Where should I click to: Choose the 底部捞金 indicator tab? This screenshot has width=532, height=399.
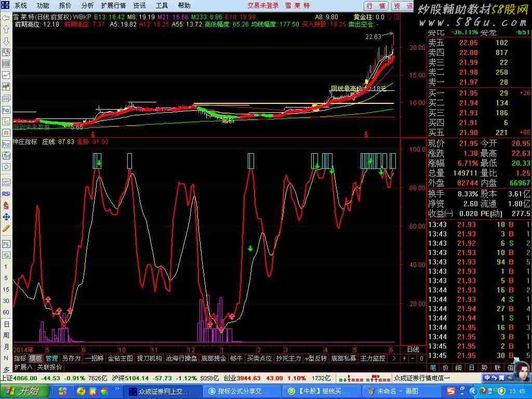click(214, 358)
